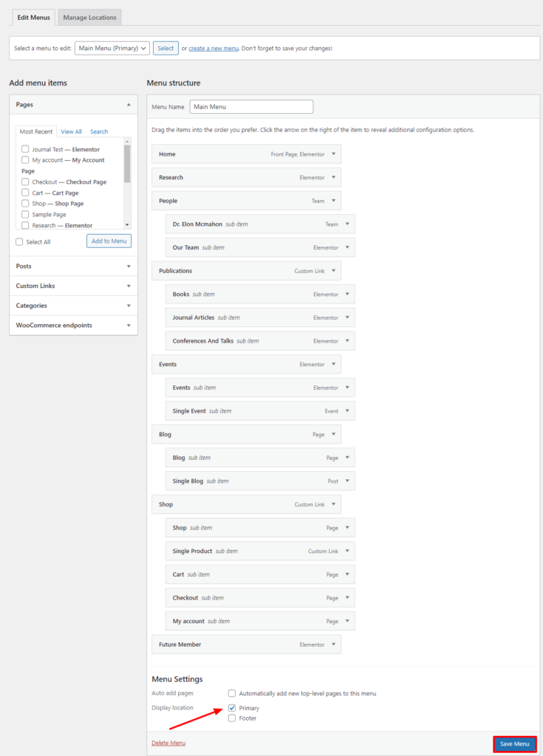The width and height of the screenshot is (543, 756).
Task: Expand the WooCommerce endpoints section
Action: 73,325
